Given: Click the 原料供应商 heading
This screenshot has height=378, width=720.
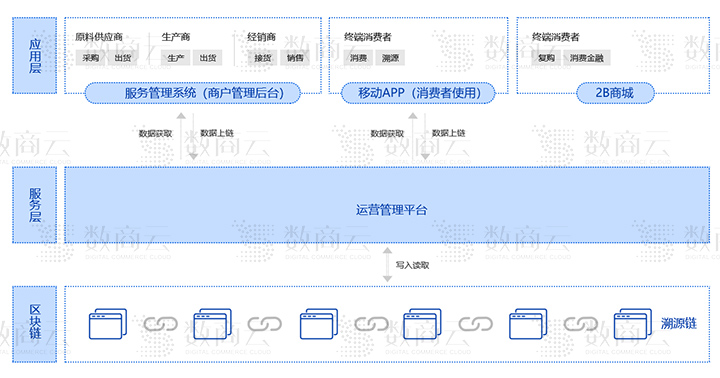Looking at the screenshot, I should 99,37.
